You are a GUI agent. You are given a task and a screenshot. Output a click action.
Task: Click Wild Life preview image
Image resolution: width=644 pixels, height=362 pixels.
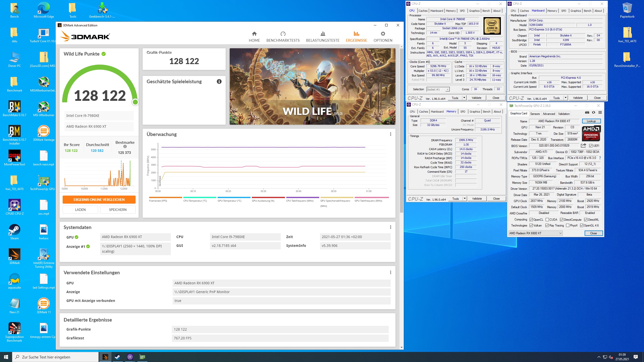(x=312, y=86)
